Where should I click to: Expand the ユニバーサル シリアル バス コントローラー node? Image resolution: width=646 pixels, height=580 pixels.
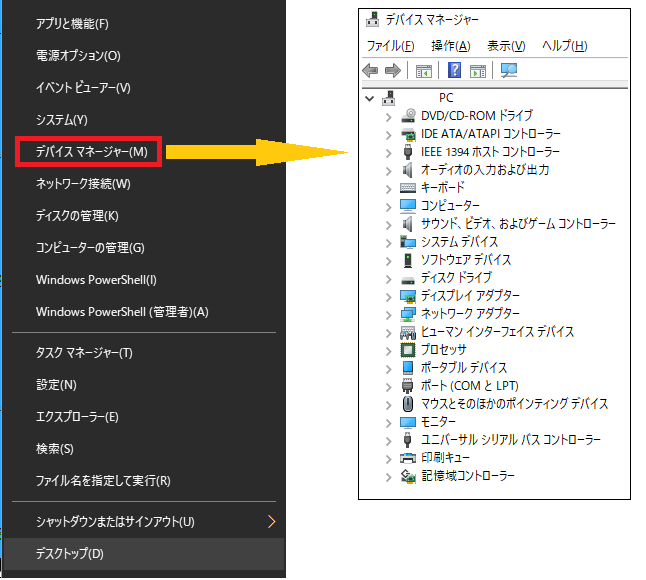pyautogui.click(x=389, y=439)
